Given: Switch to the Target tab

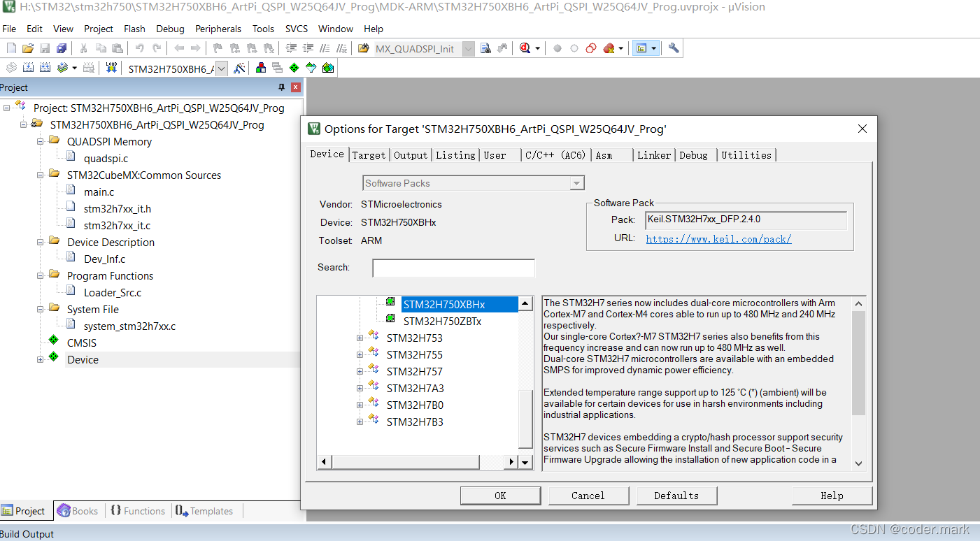Looking at the screenshot, I should click(x=369, y=155).
